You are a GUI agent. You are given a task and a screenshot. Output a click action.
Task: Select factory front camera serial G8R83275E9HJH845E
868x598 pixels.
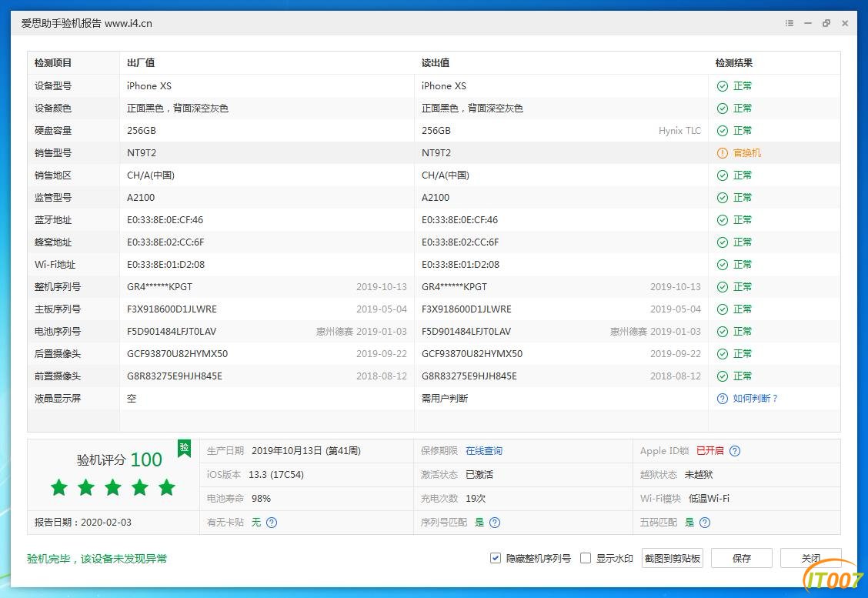pos(175,376)
